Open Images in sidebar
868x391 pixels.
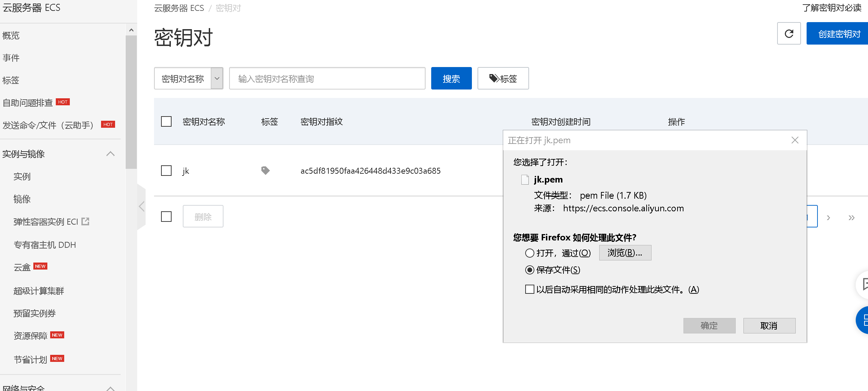(x=22, y=199)
